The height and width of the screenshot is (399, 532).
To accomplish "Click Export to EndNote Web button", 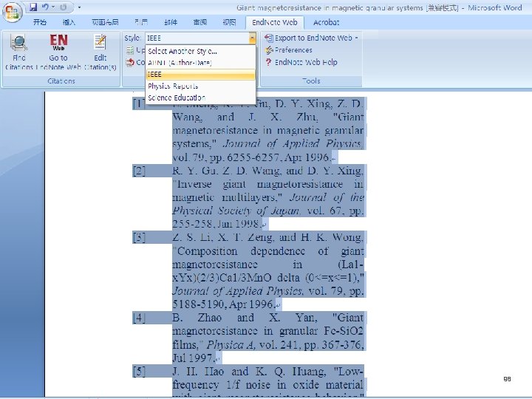I will pyautogui.click(x=311, y=38).
